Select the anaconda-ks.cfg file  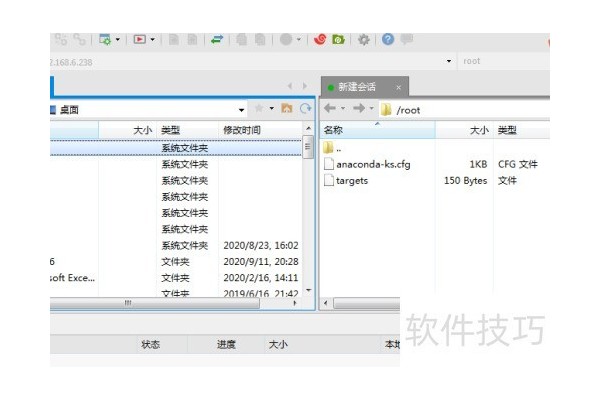pyautogui.click(x=367, y=164)
